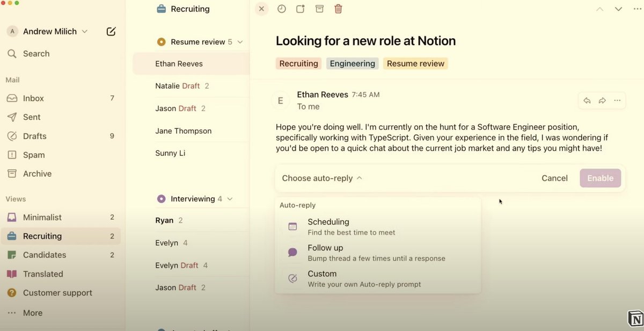Click the Search magnifier icon in the sidebar
The height and width of the screenshot is (331, 644).
[12, 54]
